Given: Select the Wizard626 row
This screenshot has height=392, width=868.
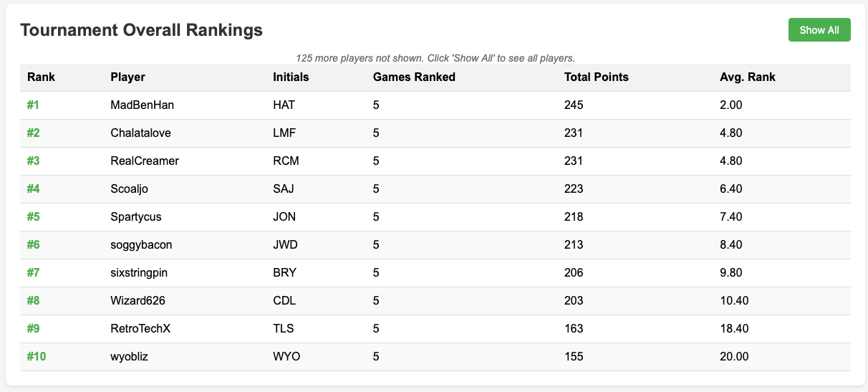Looking at the screenshot, I should (435, 301).
